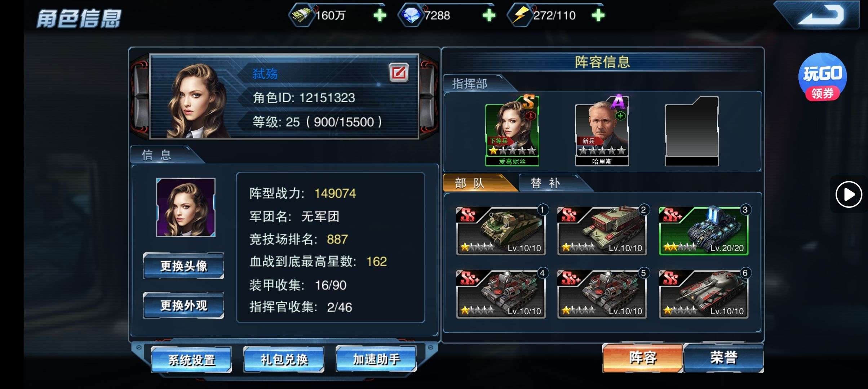868x389 pixels.
Task: Click the 更换外观 button
Action: pyautogui.click(x=183, y=305)
